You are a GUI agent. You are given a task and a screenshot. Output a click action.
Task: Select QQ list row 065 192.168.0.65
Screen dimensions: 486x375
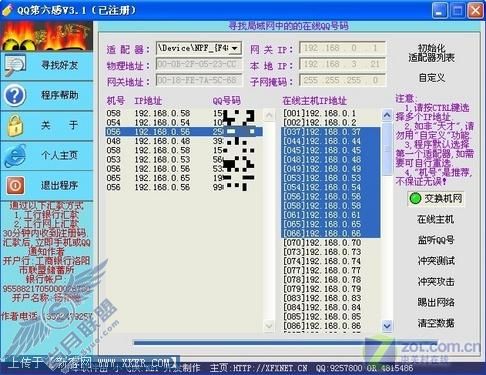[184, 178]
